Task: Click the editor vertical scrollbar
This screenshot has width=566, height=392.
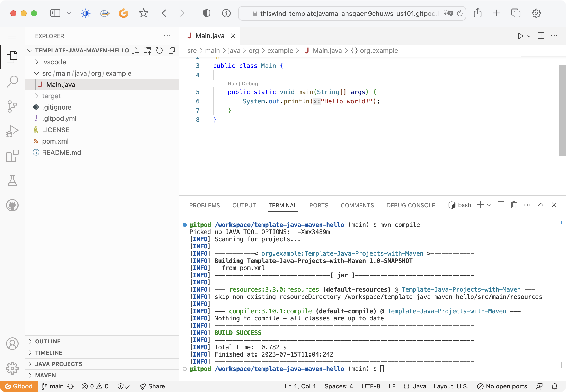Action: pos(562,111)
